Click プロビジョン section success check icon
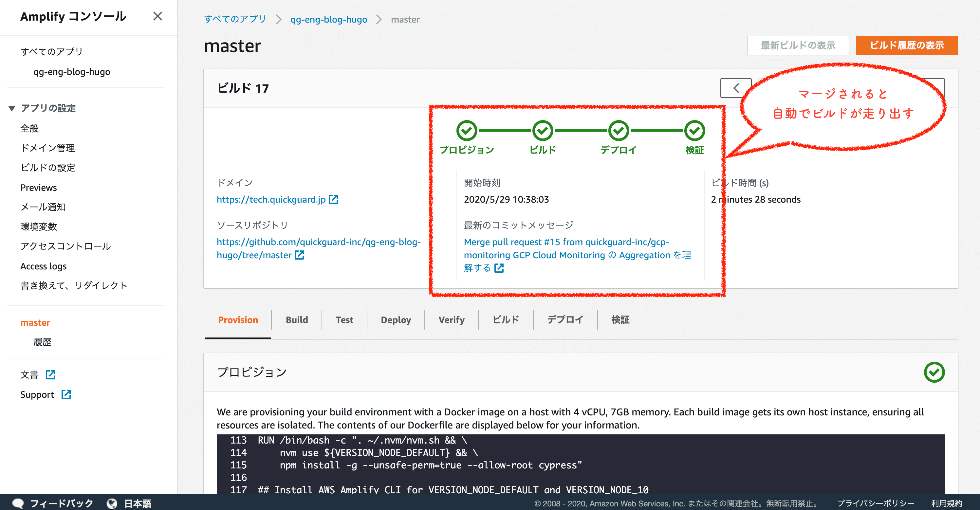The height and width of the screenshot is (510, 980). [x=934, y=372]
